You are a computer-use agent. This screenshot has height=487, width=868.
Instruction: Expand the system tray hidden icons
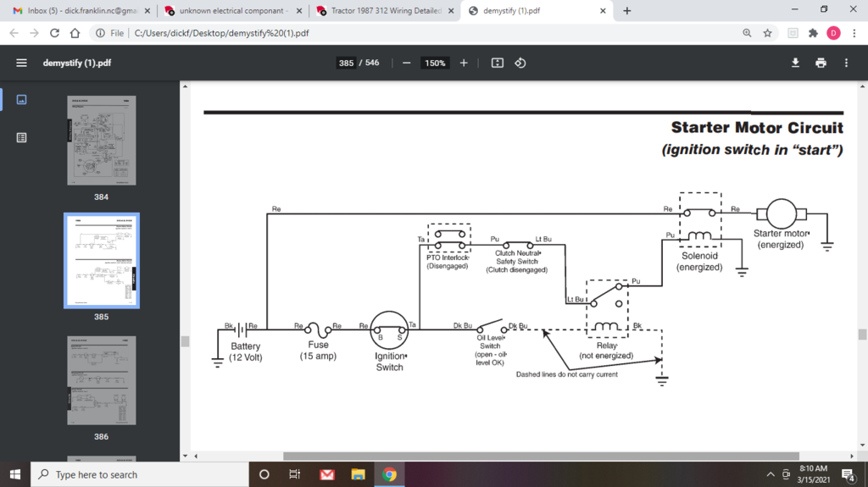(x=771, y=474)
